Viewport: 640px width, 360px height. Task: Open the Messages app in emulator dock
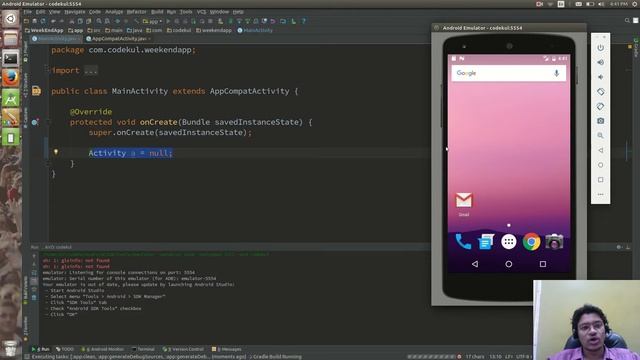[x=486, y=242]
